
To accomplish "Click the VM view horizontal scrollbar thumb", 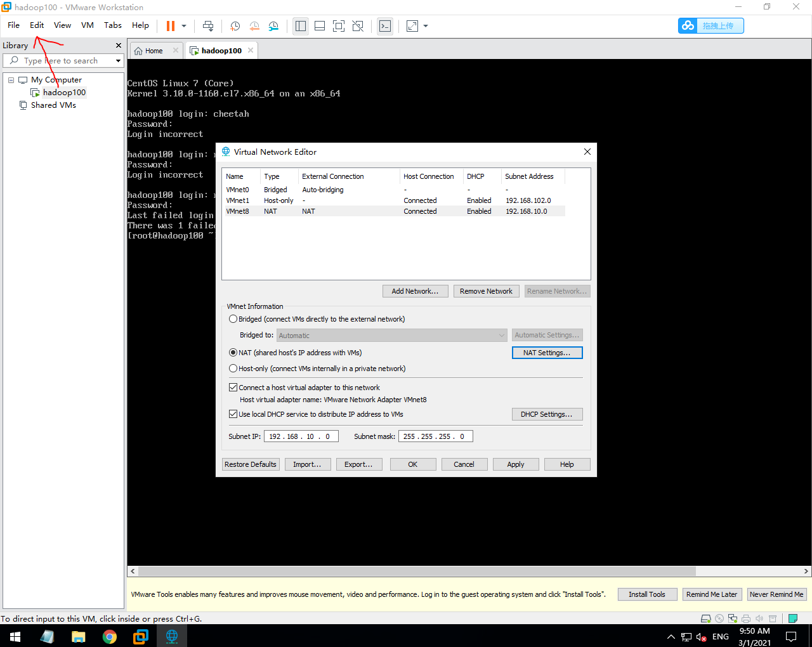I will point(417,571).
